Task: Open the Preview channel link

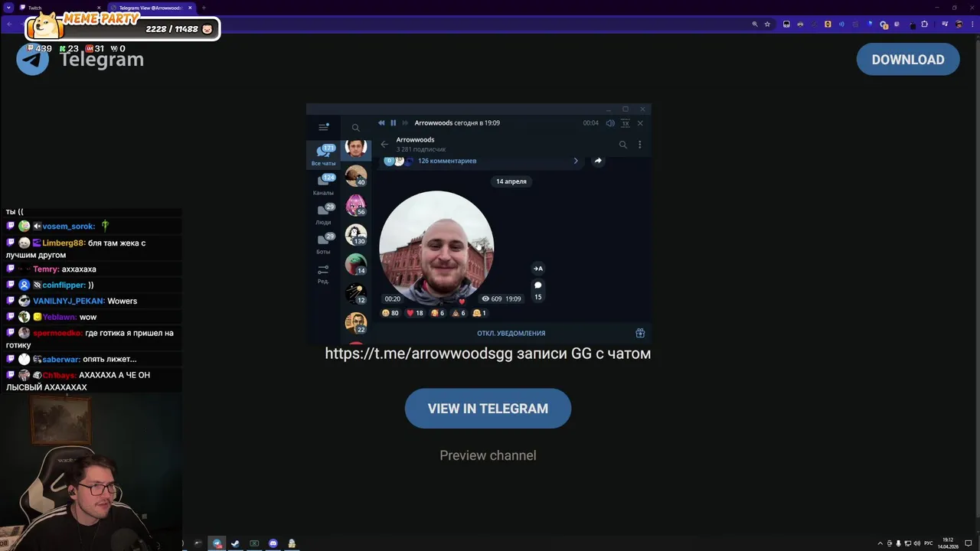Action: tap(488, 455)
